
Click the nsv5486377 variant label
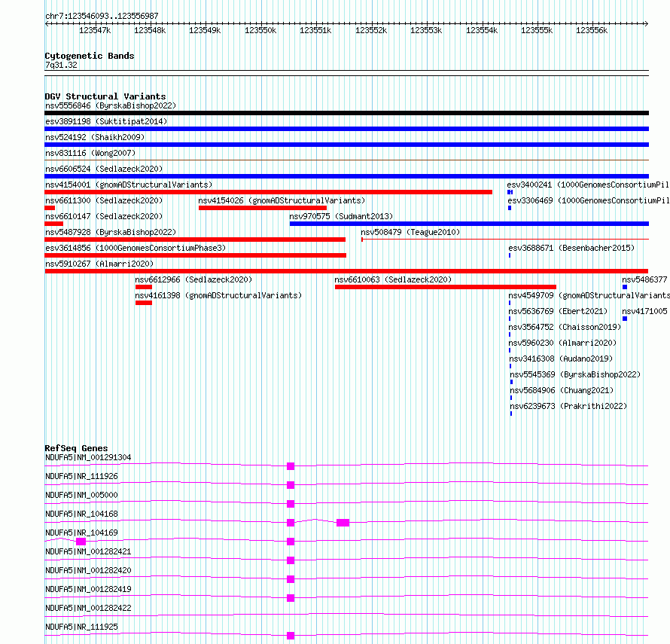[644, 279]
